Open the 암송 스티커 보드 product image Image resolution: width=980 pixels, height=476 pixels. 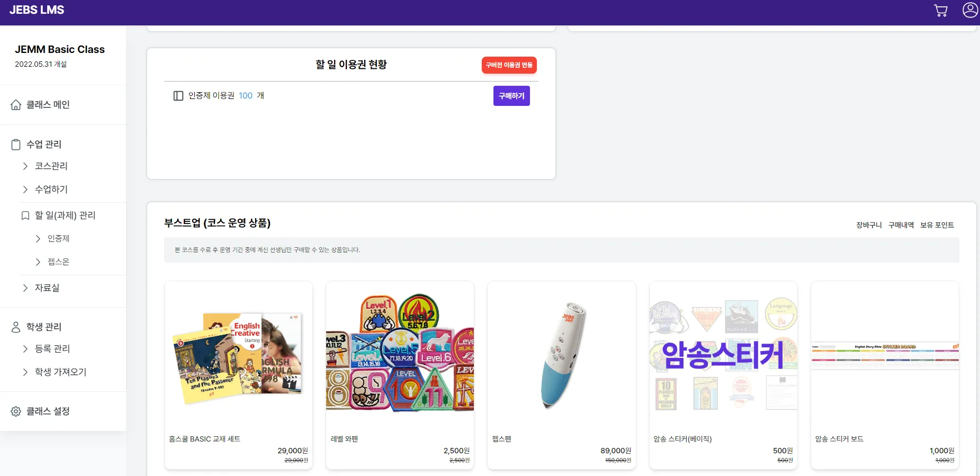tap(885, 355)
